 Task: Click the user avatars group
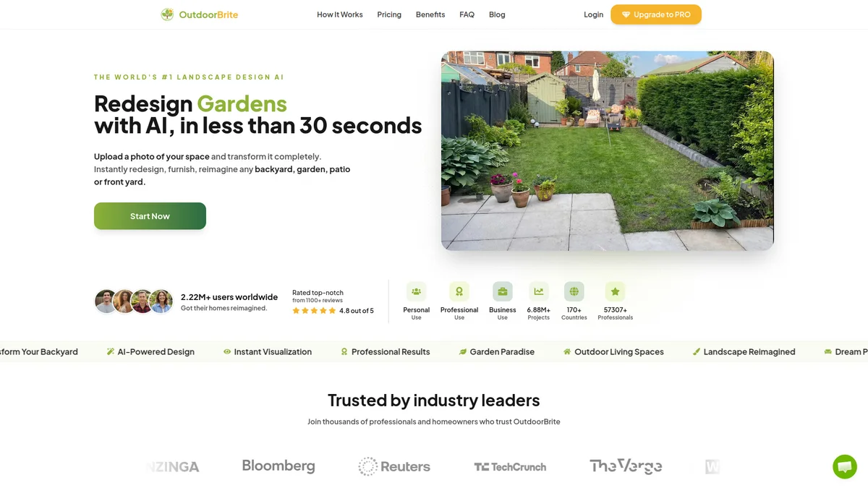(x=134, y=301)
